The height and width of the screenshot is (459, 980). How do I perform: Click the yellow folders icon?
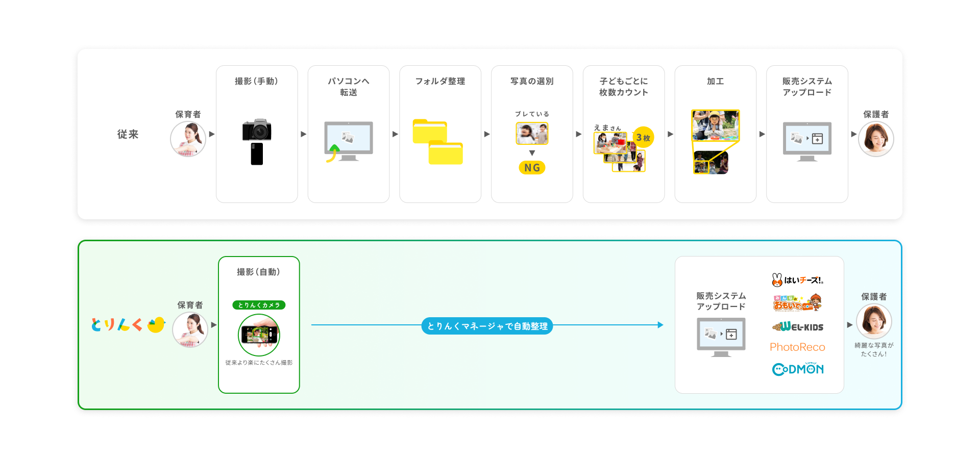click(438, 142)
